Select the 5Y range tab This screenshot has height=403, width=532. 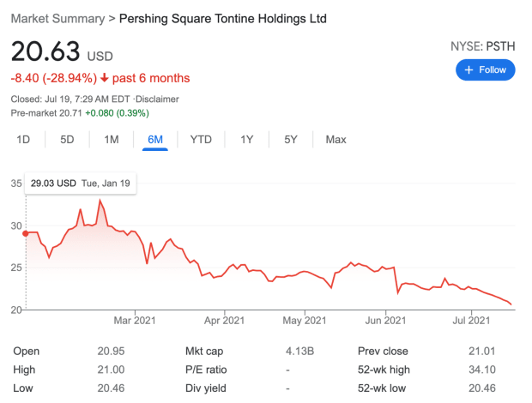click(291, 140)
